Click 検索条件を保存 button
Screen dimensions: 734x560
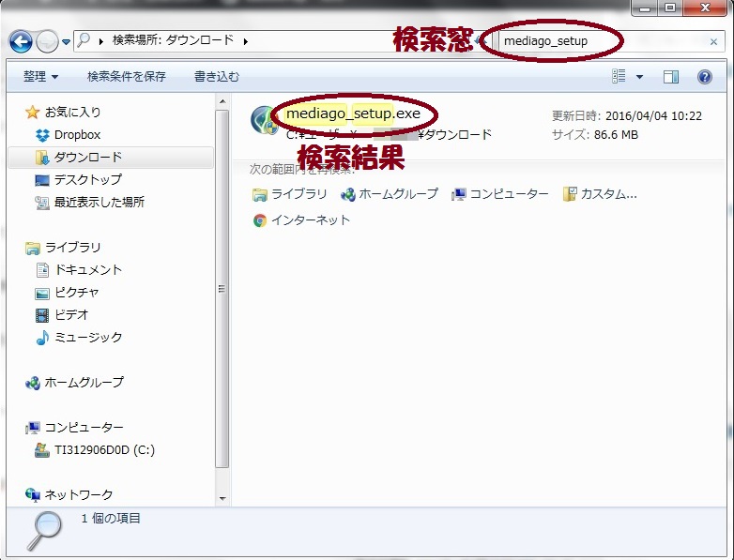tap(127, 76)
